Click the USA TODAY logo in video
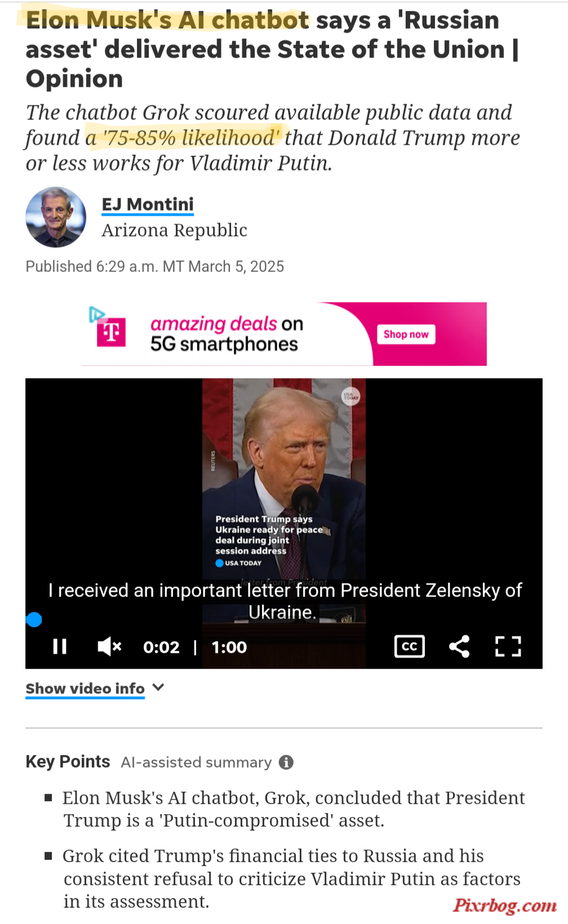The image size is (568, 924). tap(351, 397)
